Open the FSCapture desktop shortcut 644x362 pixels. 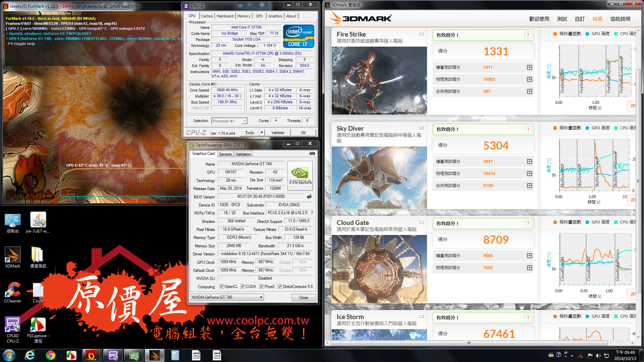[x=38, y=330]
